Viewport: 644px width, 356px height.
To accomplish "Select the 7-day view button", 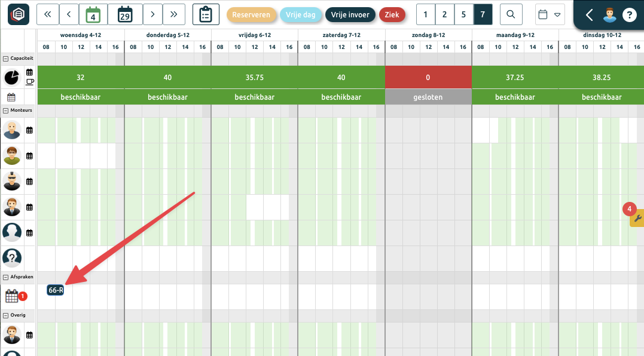I will tap(483, 14).
